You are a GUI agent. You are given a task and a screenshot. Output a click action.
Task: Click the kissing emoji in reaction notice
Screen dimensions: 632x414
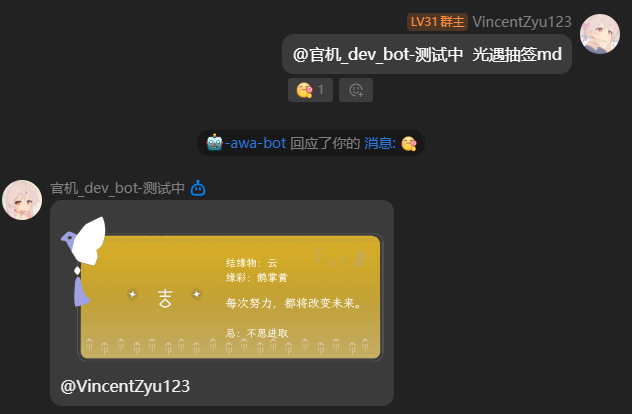click(x=409, y=144)
